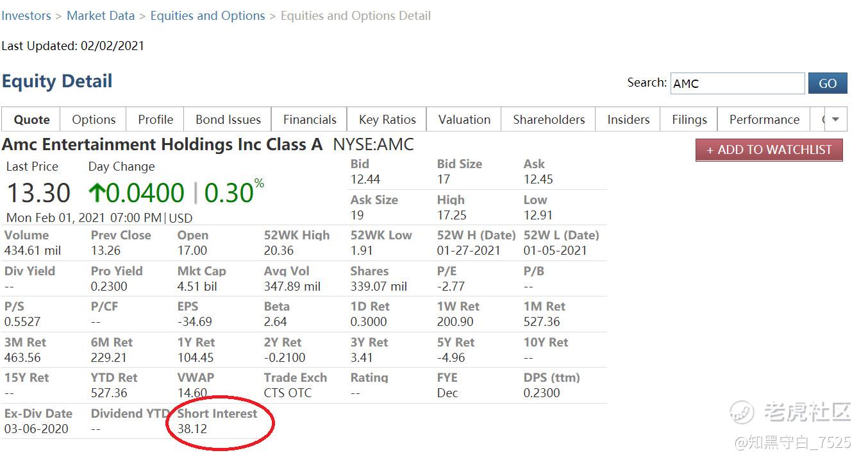Open the Valuation tab

[x=465, y=119]
